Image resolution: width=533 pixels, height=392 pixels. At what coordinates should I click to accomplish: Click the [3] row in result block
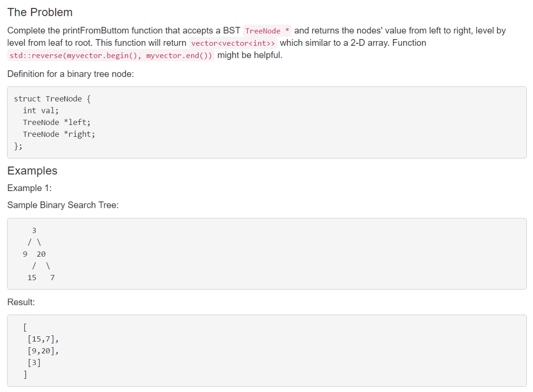click(34, 363)
